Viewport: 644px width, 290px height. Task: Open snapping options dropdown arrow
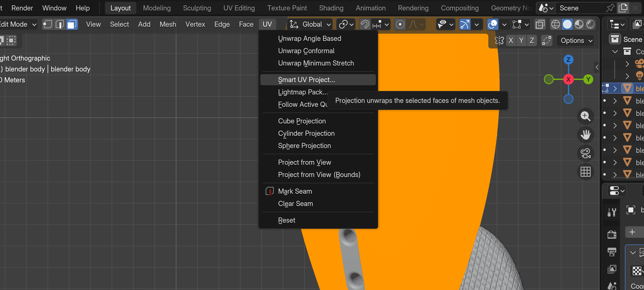(381, 24)
